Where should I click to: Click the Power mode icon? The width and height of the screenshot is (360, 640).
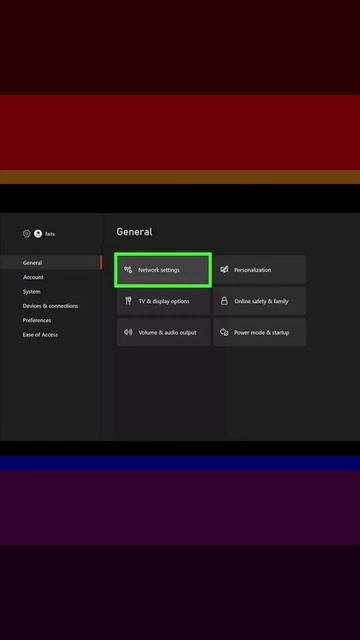224,332
